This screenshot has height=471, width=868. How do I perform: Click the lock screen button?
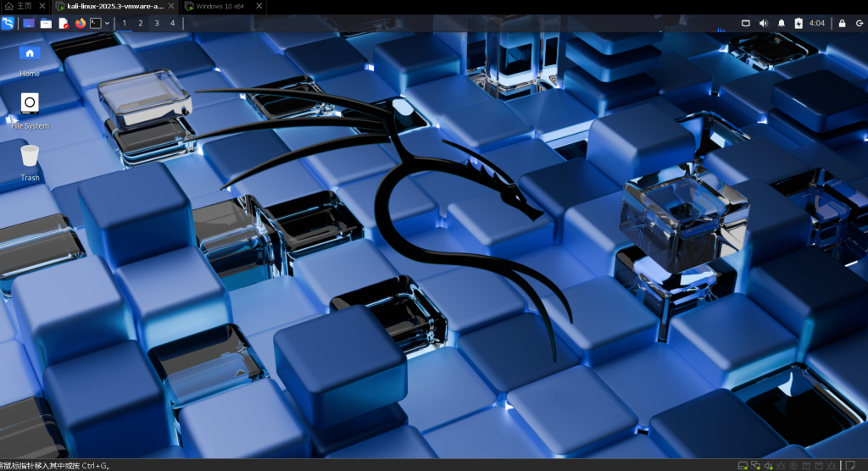click(842, 23)
